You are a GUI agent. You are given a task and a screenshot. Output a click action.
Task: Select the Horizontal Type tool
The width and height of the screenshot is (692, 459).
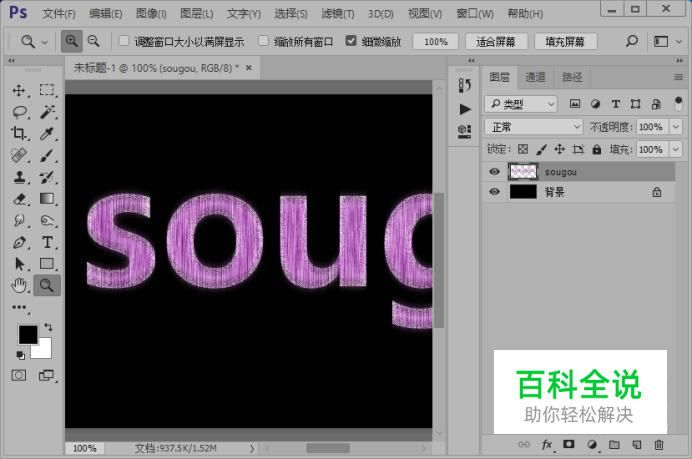point(47,242)
